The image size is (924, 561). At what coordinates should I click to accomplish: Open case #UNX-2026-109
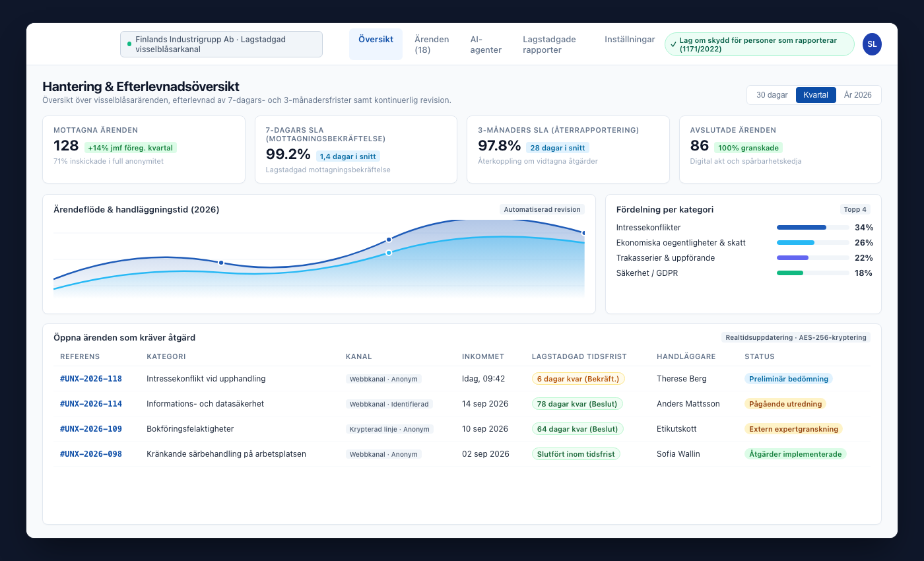click(91, 429)
